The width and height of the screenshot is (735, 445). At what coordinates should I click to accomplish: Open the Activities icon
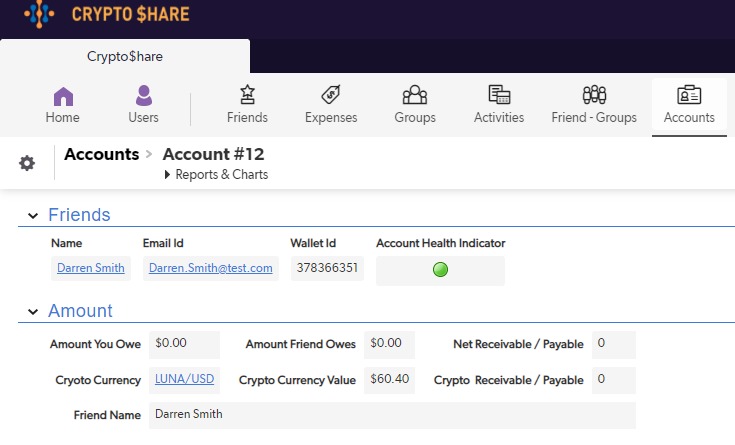tap(499, 95)
